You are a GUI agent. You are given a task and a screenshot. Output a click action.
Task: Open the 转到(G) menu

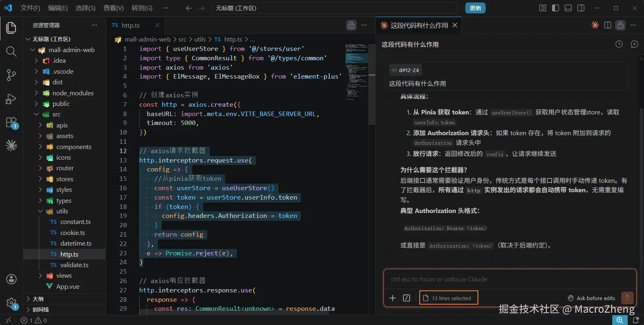point(142,8)
